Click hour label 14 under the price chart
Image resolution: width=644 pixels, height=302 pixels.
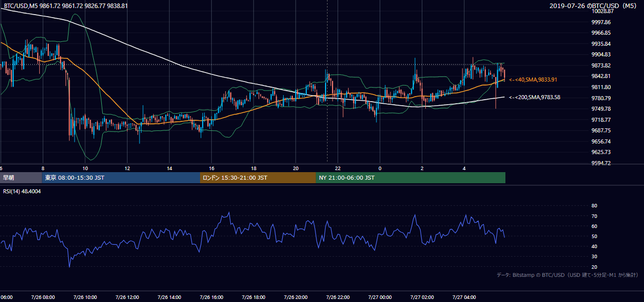pos(169,168)
